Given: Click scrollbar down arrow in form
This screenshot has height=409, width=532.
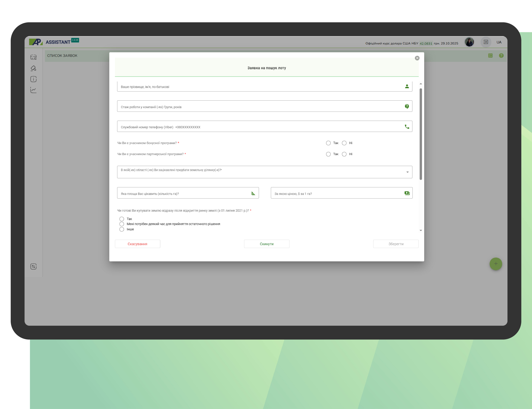Looking at the screenshot, I should pyautogui.click(x=421, y=230).
